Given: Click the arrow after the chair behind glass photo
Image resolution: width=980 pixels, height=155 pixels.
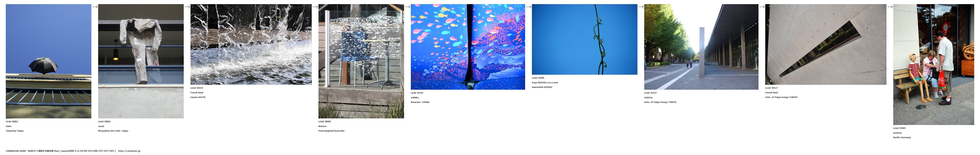Looking at the screenshot, I should coord(407,7).
